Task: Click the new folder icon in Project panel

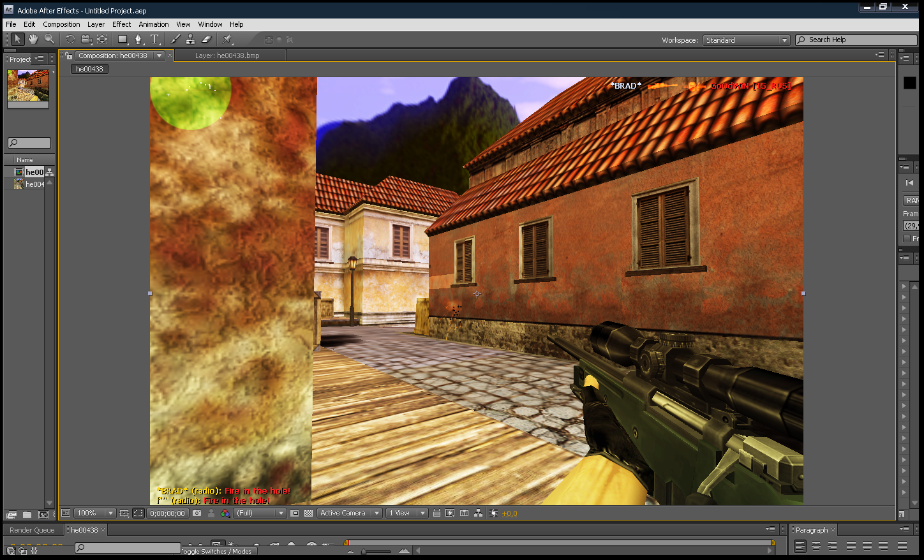Action: (27, 515)
